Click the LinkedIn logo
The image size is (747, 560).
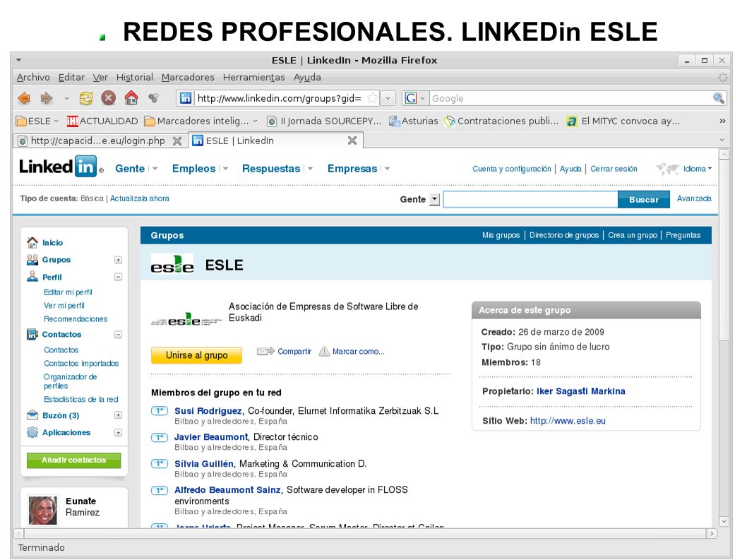[58, 167]
